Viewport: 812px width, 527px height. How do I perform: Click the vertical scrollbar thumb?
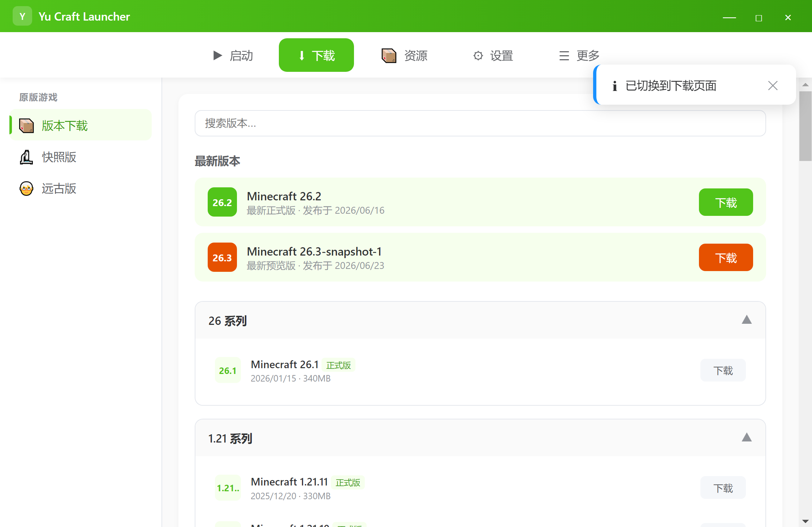805,126
